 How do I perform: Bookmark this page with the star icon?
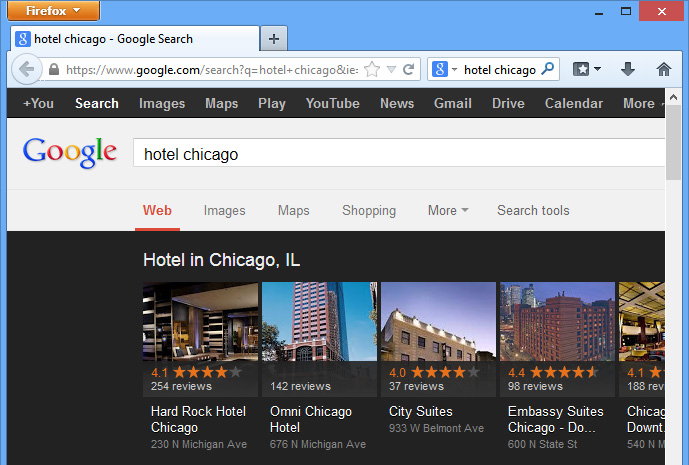(x=372, y=69)
